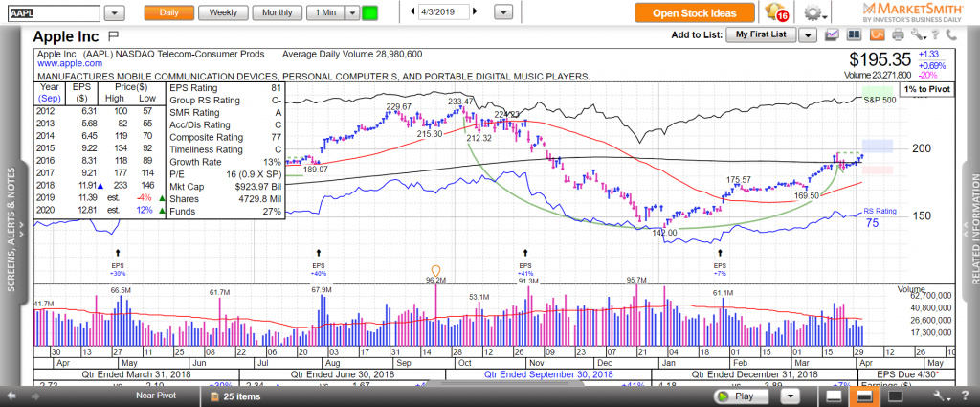Switch to the Monthly chart period
The width and height of the screenshot is (980, 407).
(x=277, y=12)
